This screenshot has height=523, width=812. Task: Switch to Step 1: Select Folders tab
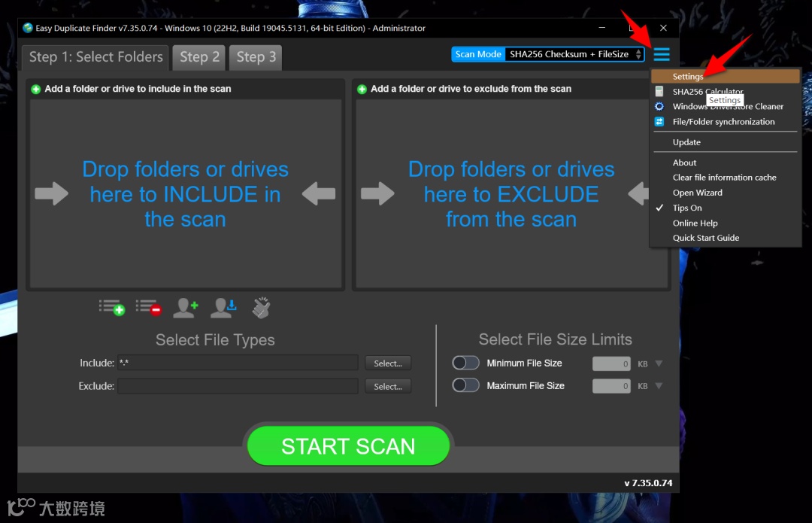click(x=95, y=57)
